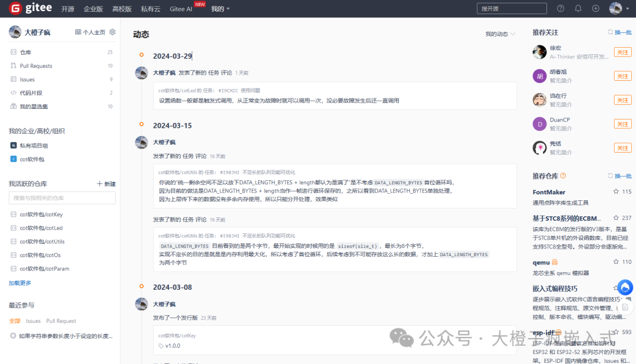Click the help icon beside 推荐仓库
The height and width of the screenshot is (364, 636).
[563, 176]
